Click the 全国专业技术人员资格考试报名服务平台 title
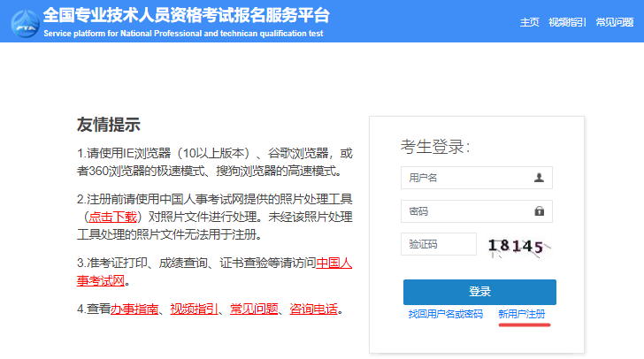 pyautogui.click(x=186, y=16)
